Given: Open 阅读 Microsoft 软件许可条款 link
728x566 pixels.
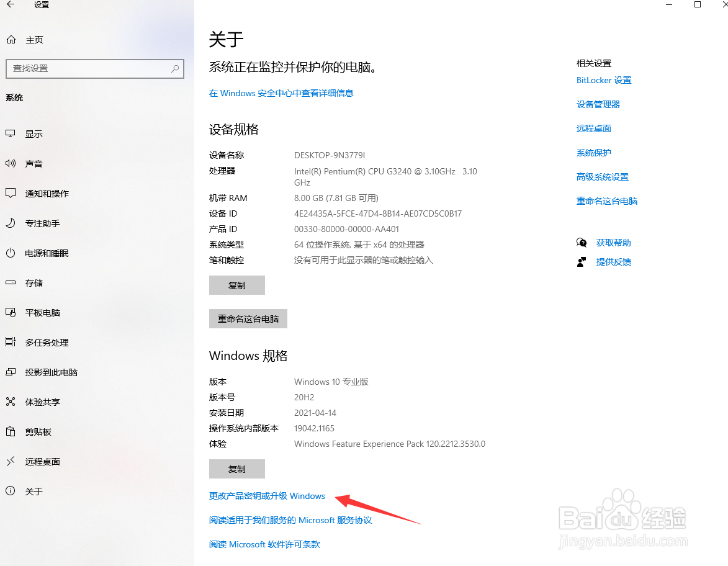Looking at the screenshot, I should pos(264,544).
